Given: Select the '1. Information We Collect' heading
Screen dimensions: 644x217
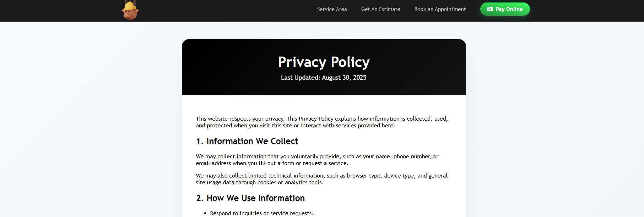Looking at the screenshot, I should (247, 141).
